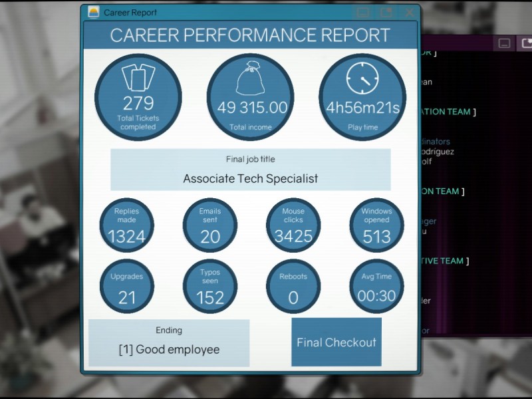
Task: Maximize the credits window behind the report
Action: tap(527, 43)
